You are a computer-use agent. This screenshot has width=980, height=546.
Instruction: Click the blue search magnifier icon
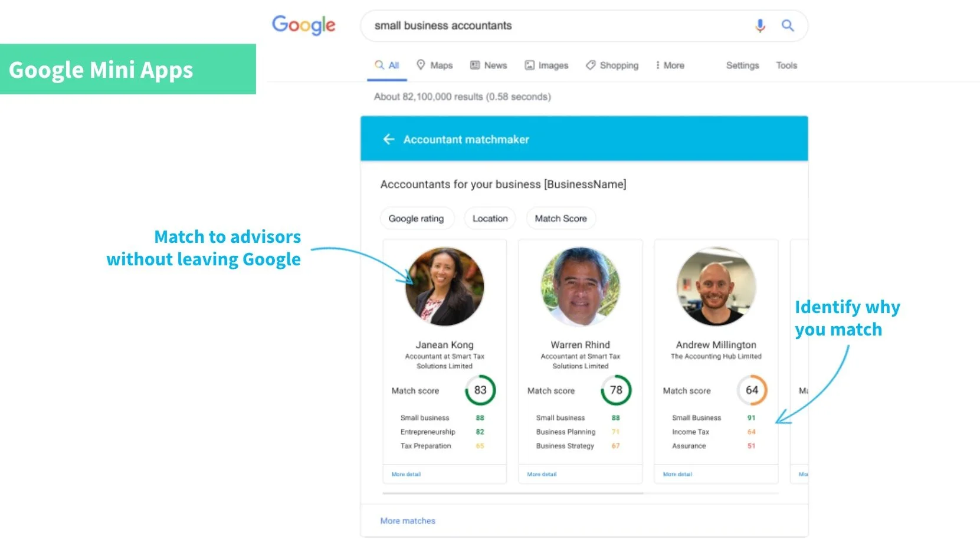(788, 25)
